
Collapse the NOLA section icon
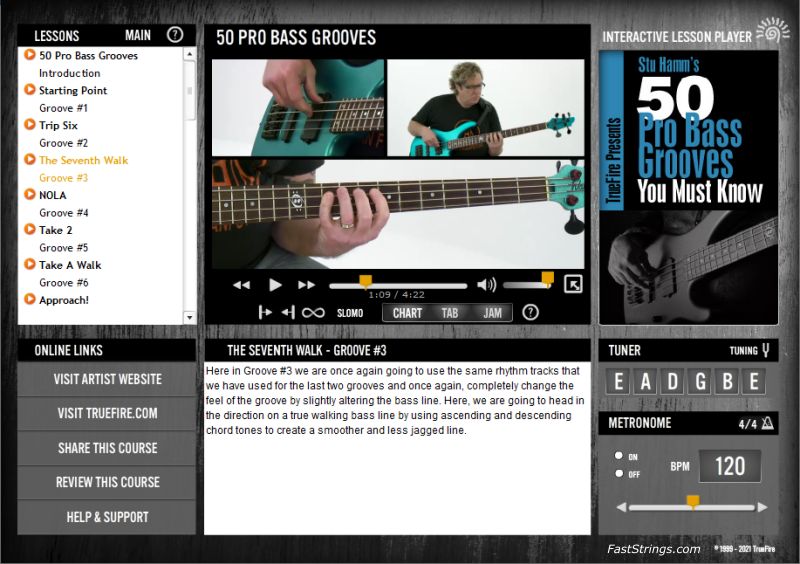(30, 194)
